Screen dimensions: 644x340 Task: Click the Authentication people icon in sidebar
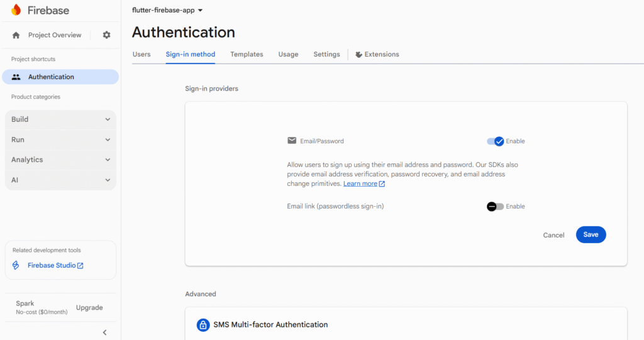click(x=16, y=77)
